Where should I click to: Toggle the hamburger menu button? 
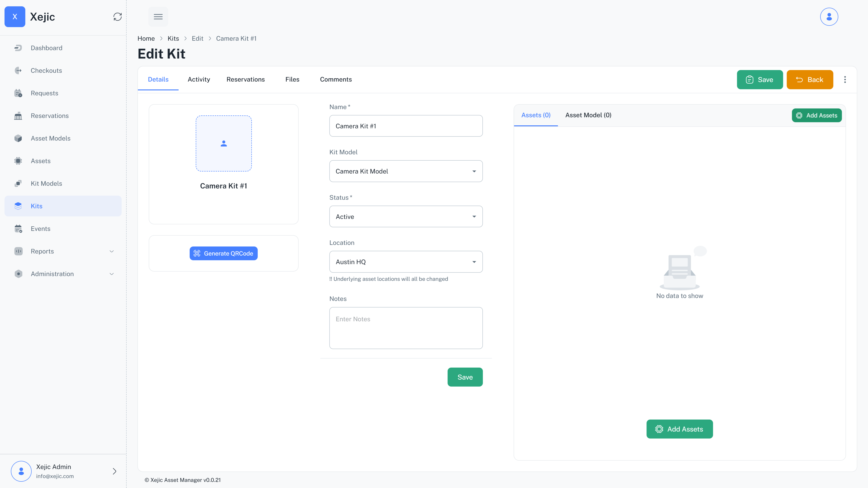[158, 17]
